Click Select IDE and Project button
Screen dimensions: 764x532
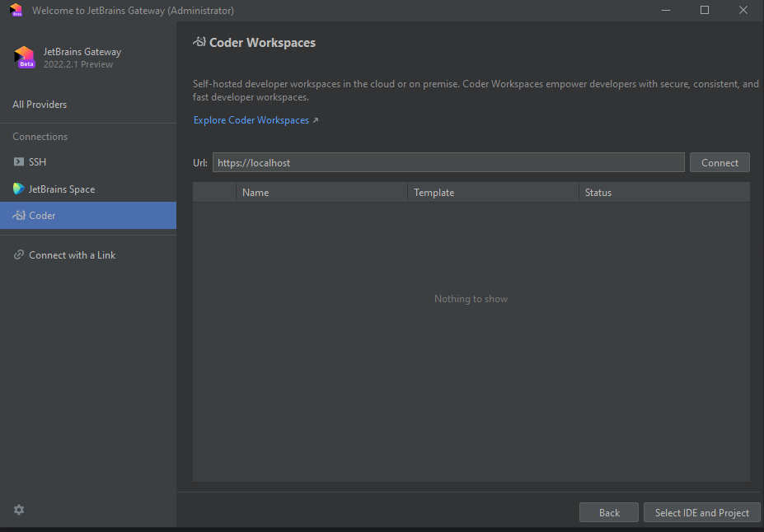click(x=701, y=512)
